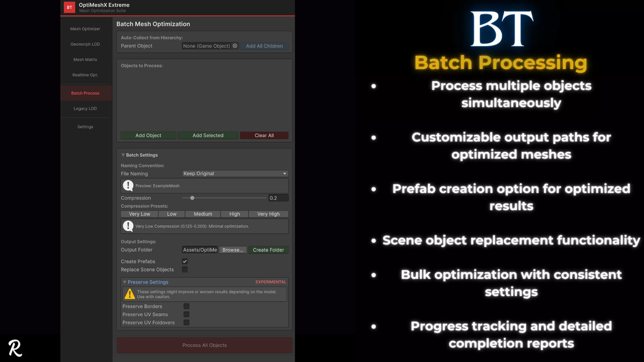
Task: Open the Legacy LOD tab
Action: pyautogui.click(x=85, y=108)
